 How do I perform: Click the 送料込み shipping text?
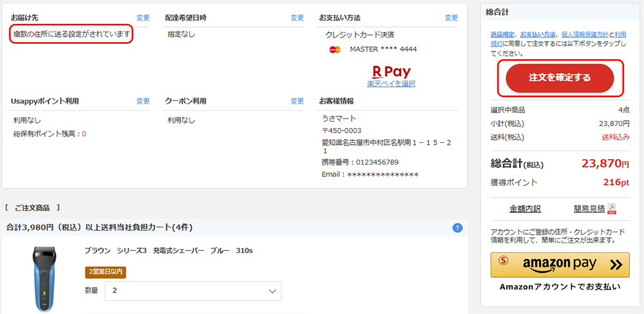click(615, 137)
